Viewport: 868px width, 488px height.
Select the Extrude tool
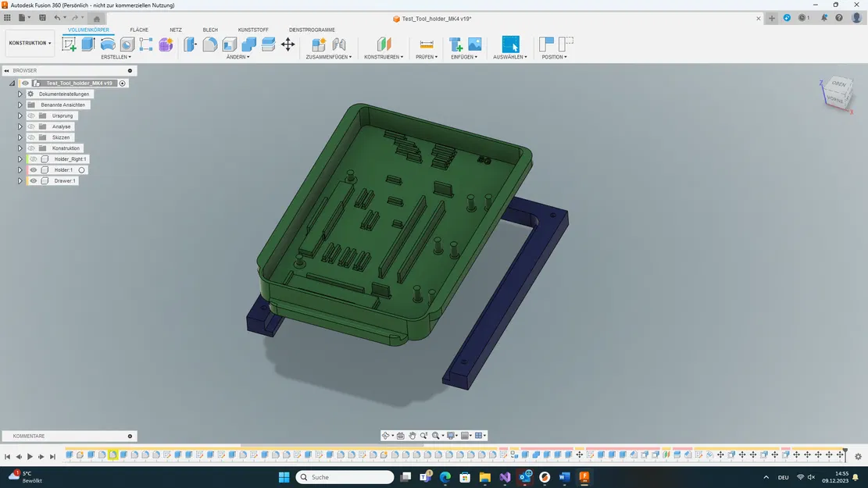click(x=88, y=45)
